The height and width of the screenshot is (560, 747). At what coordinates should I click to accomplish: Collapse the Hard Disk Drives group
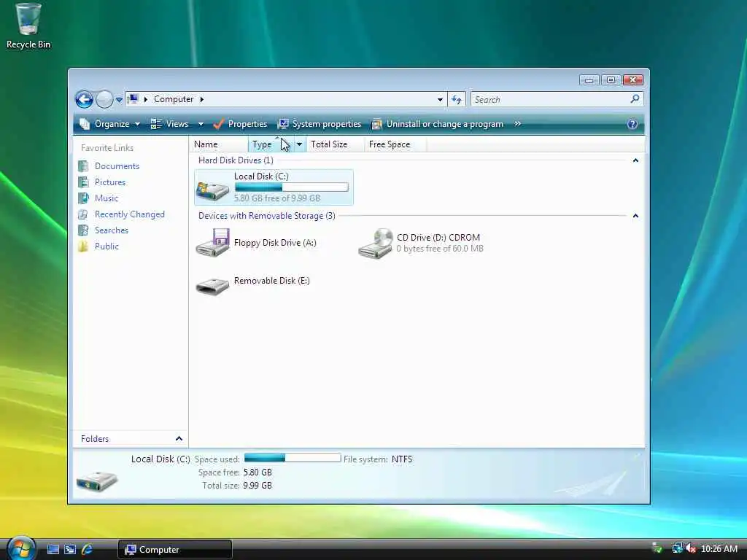coord(635,160)
